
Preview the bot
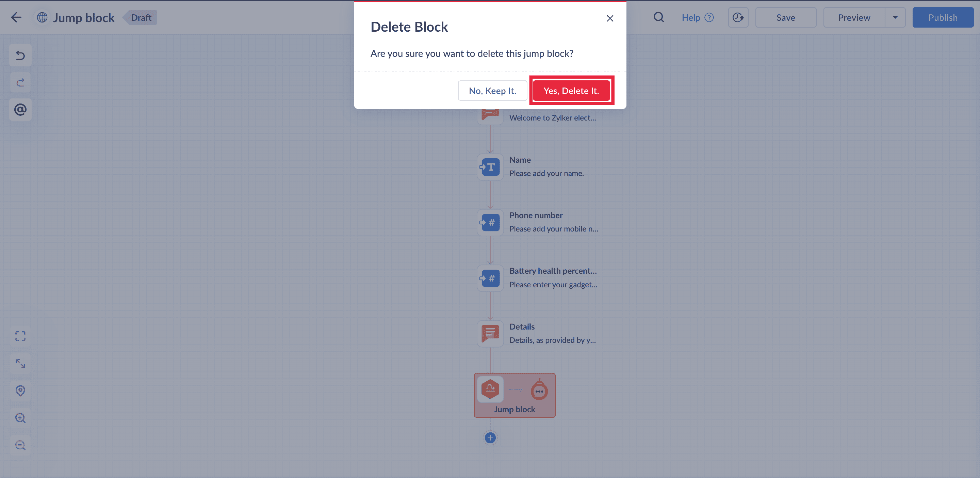tap(854, 17)
